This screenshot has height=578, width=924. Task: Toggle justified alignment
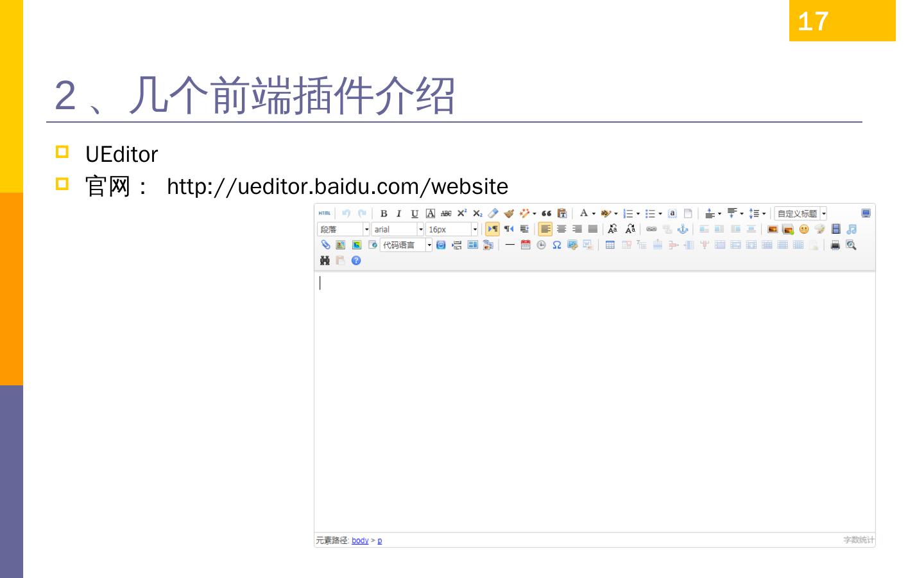[593, 229]
